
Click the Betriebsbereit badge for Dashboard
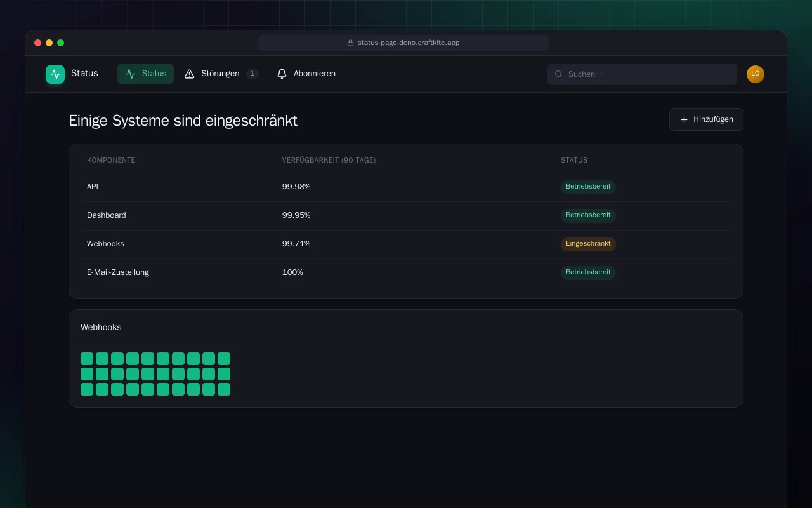(588, 215)
